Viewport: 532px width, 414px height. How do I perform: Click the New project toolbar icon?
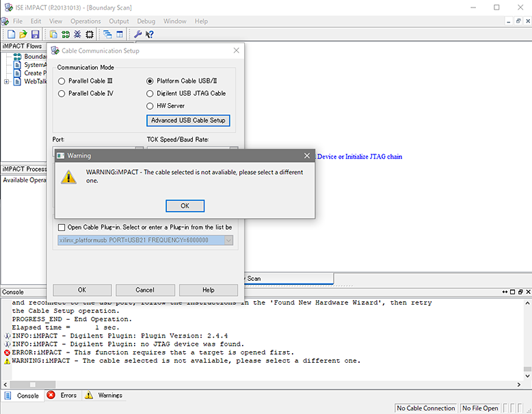point(11,34)
